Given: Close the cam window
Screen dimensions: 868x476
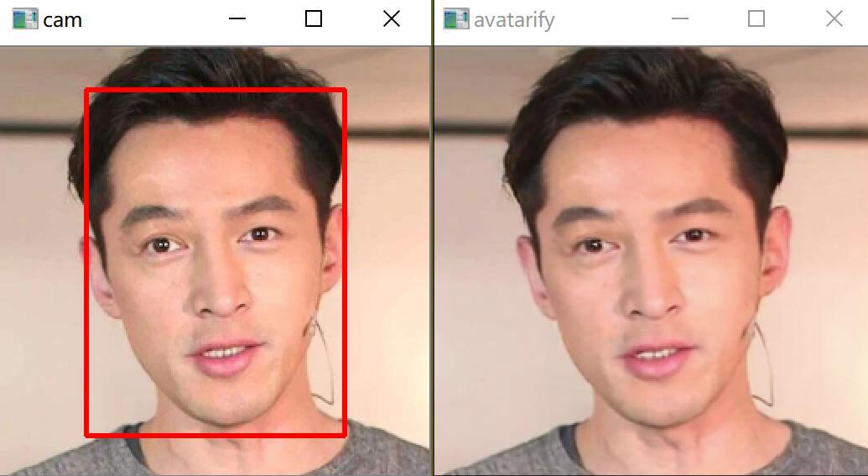Looking at the screenshot, I should 392,18.
